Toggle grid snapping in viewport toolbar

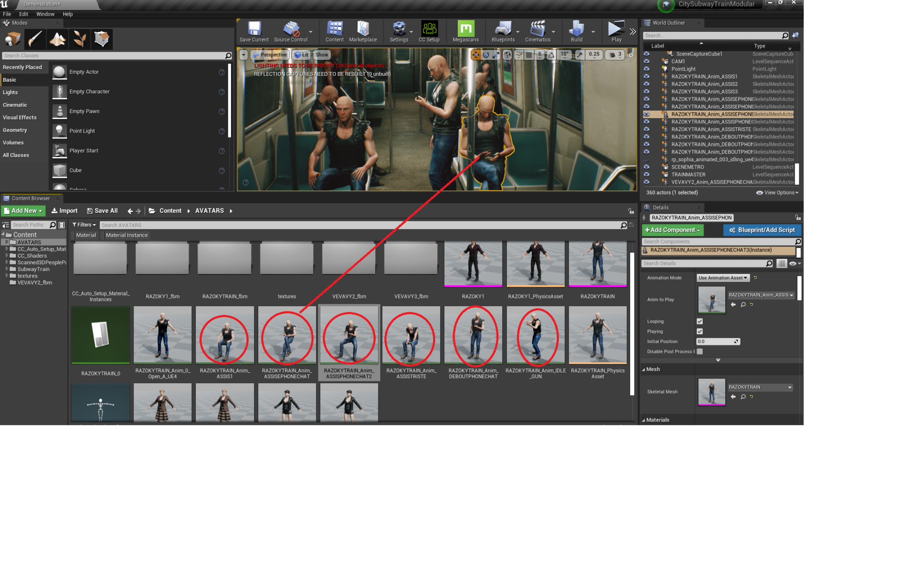(529, 54)
